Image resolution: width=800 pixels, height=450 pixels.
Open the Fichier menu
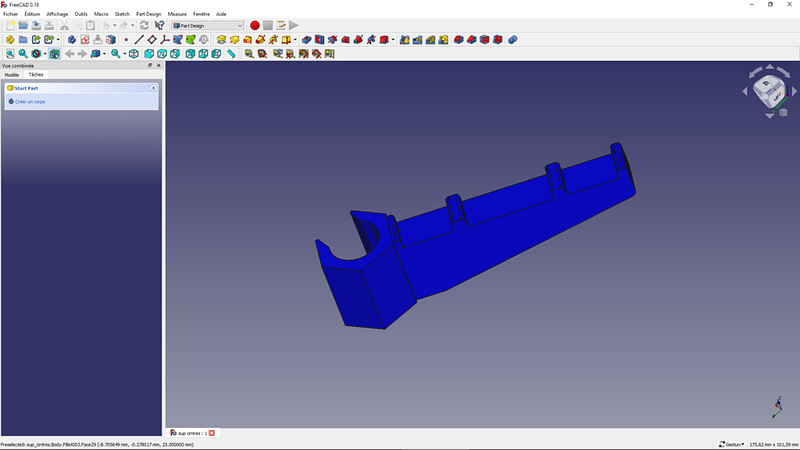(11, 14)
